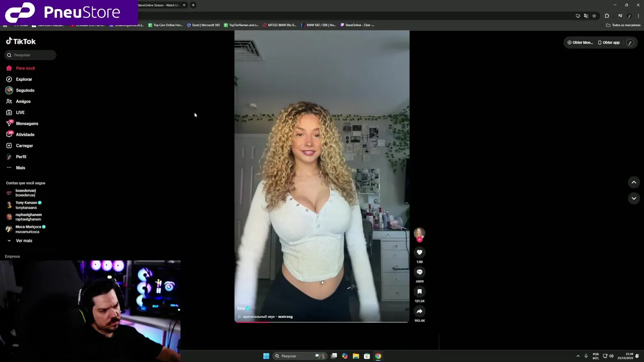Open Task View on the taskbar
644x362 pixels.
[x=334, y=356]
